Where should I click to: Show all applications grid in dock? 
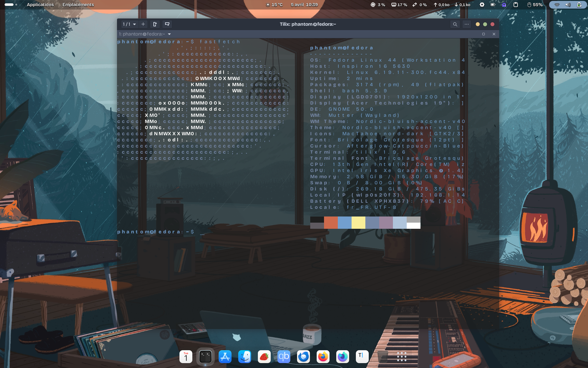pos(401,357)
